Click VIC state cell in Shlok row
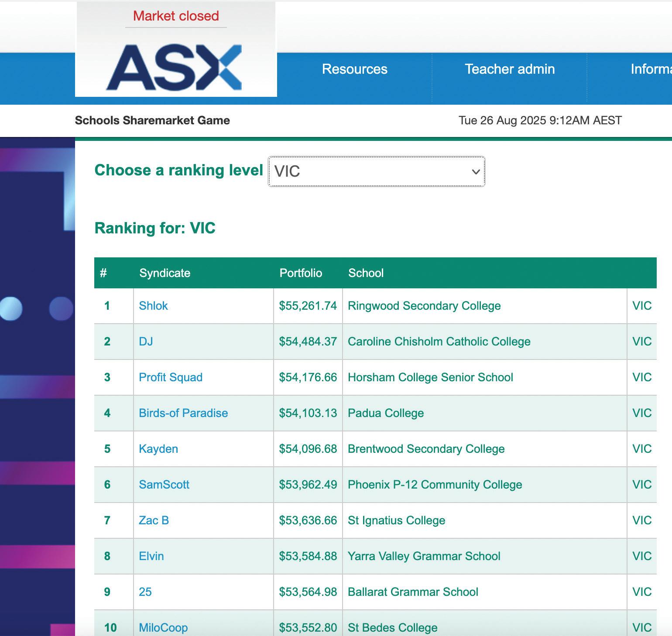Screen dimensions: 672x636 (642, 306)
